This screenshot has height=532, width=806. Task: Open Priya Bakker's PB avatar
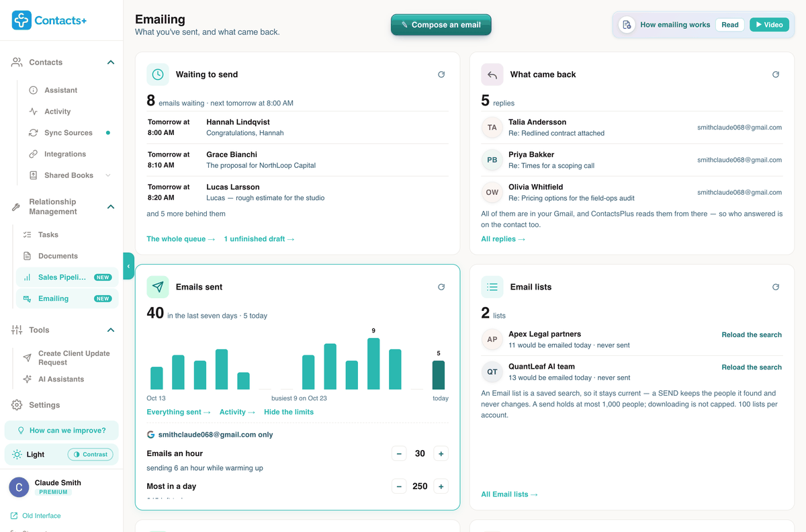492,160
